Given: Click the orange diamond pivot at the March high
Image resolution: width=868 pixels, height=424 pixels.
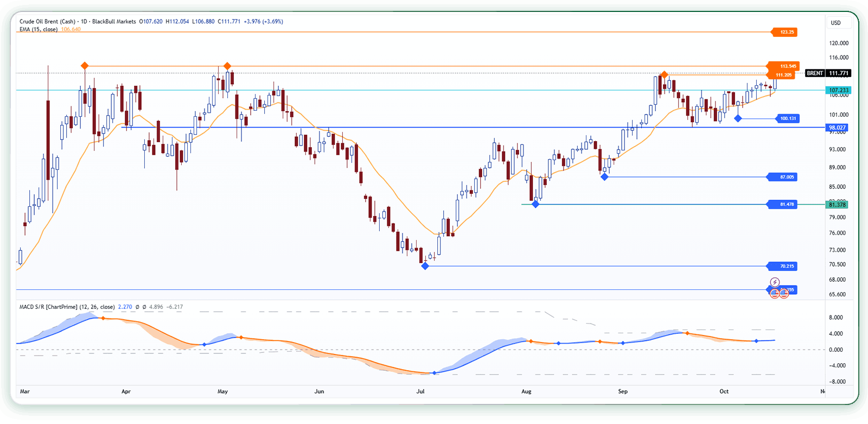Looking at the screenshot, I should coord(84,66).
